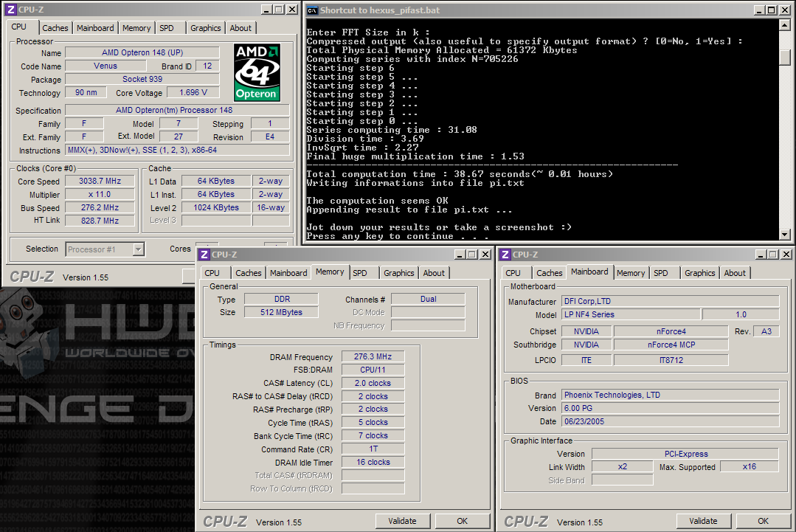This screenshot has height=532, width=796.
Task: Click the memory Type value DDR
Action: click(282, 299)
